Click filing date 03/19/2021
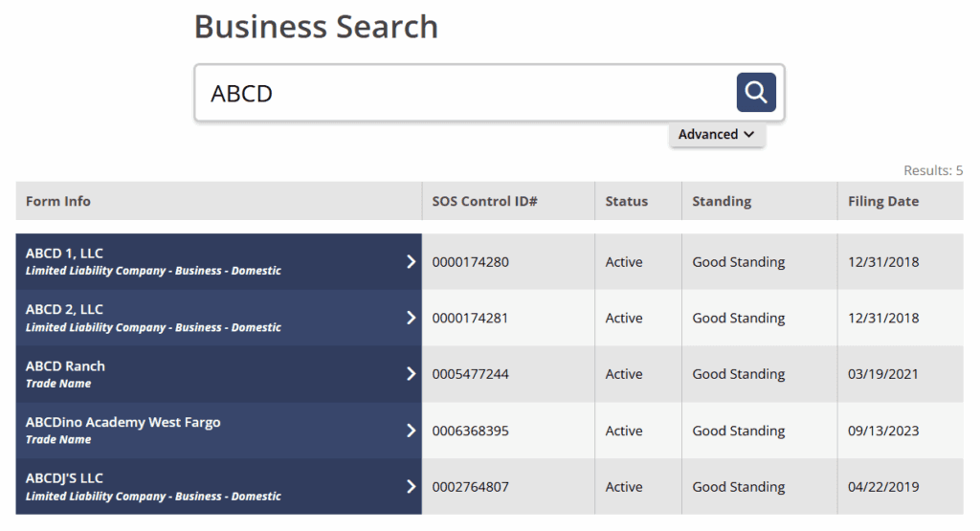Image resolution: width=980 pixels, height=531 pixels. click(883, 374)
